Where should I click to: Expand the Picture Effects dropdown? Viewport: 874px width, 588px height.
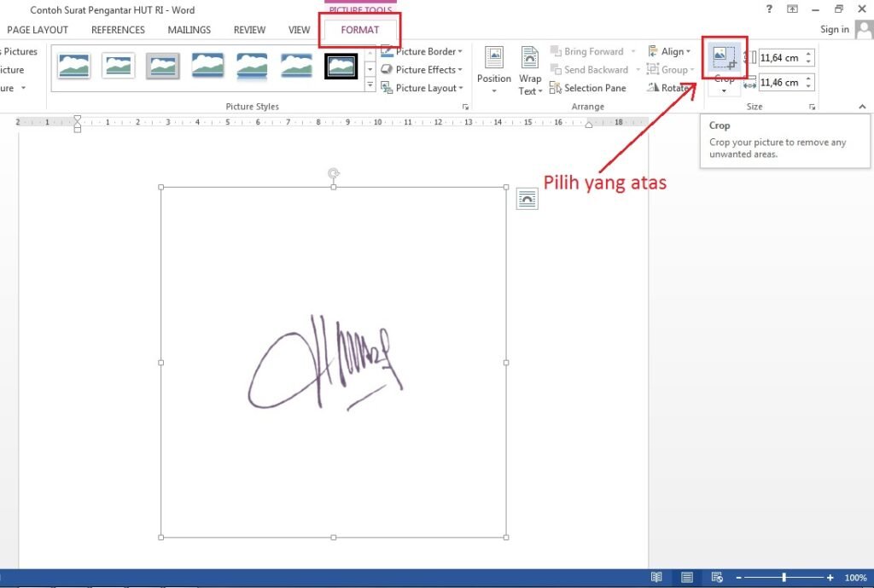coord(460,70)
